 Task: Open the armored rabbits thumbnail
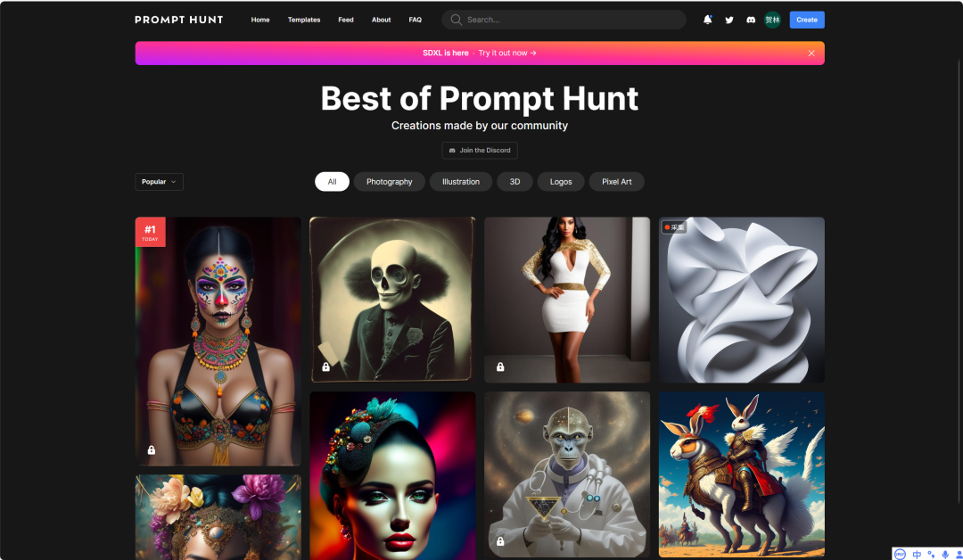pos(741,474)
